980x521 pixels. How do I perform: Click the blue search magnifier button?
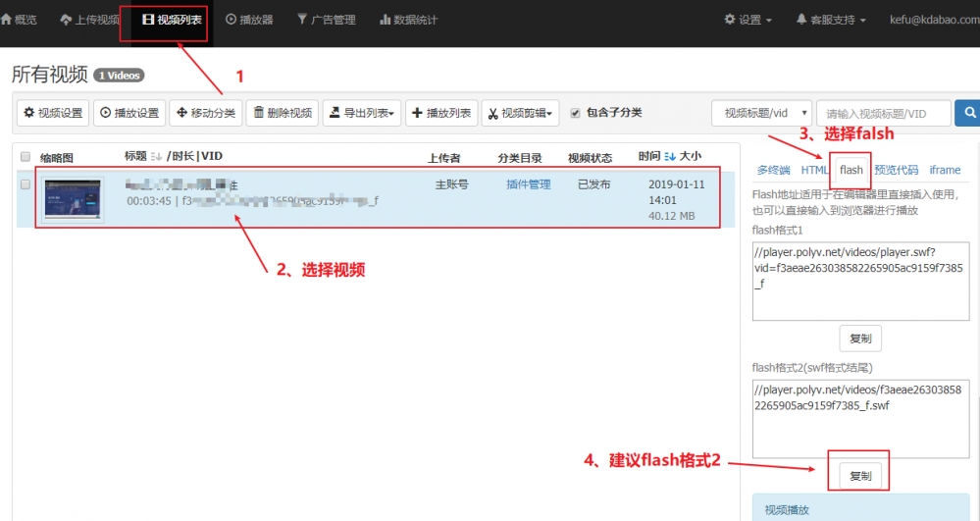click(x=968, y=113)
